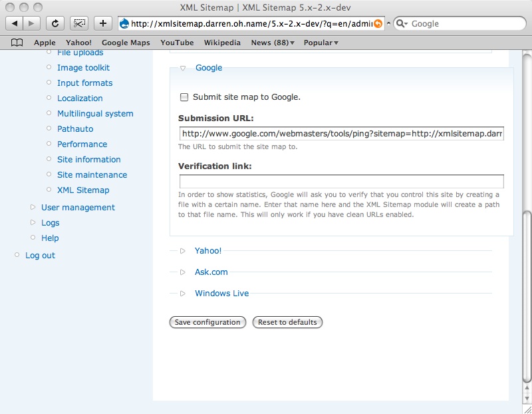
Task: Collapse the Google fieldset triangle
Action: coord(183,68)
